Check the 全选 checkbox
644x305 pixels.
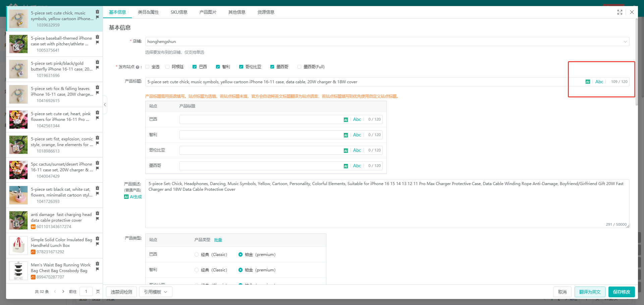[x=148, y=67]
